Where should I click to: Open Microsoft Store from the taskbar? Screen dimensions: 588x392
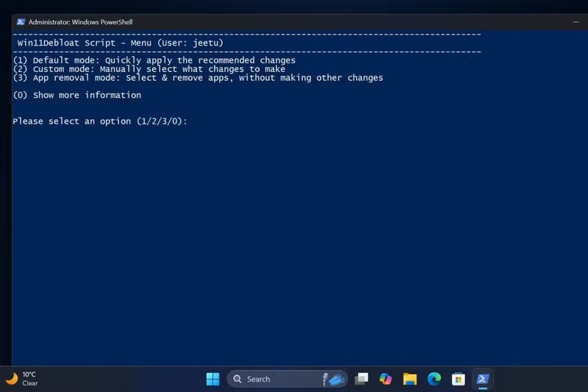point(458,379)
